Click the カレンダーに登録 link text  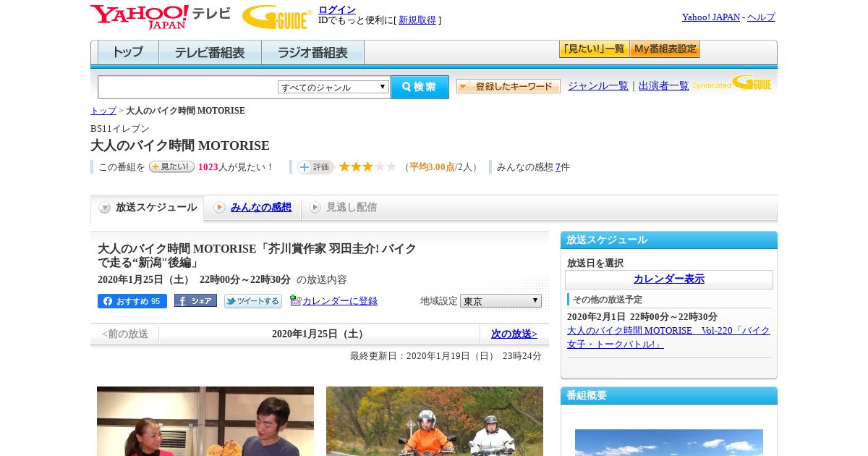[340, 301]
